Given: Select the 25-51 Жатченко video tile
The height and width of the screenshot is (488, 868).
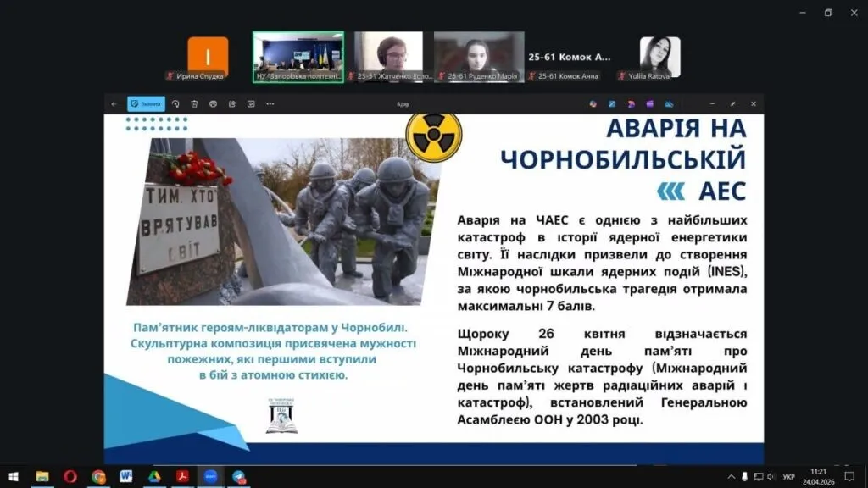Looking at the screenshot, I should [388, 58].
